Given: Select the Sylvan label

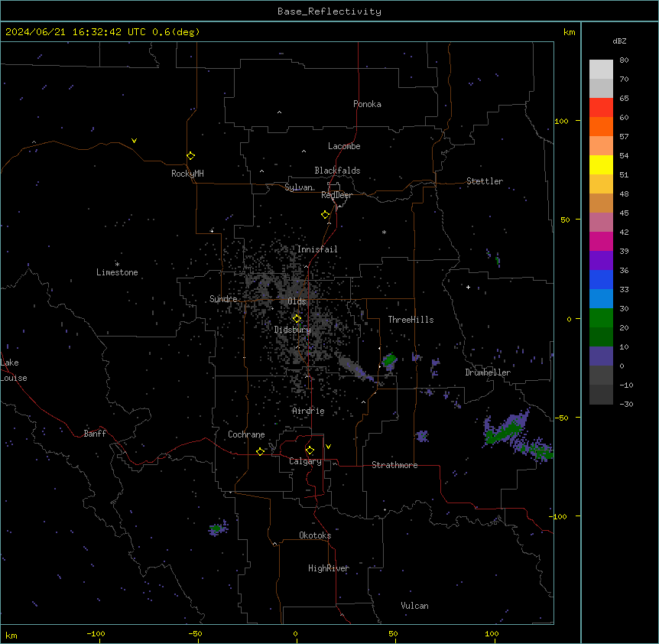Looking at the screenshot, I should [x=298, y=187].
